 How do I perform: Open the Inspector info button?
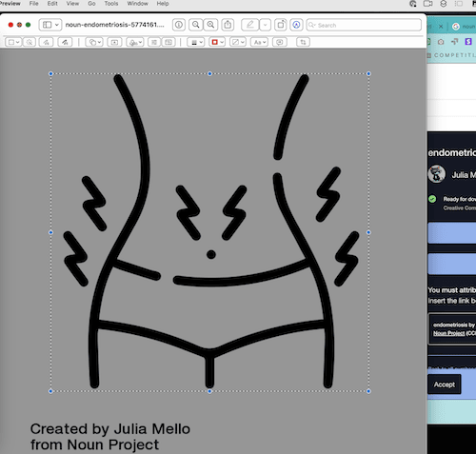click(x=179, y=25)
